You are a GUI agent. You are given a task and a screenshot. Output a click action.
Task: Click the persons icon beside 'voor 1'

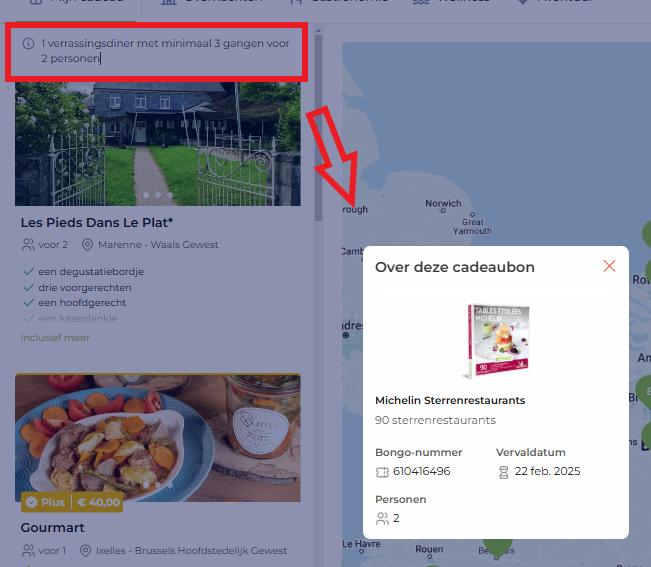click(28, 551)
